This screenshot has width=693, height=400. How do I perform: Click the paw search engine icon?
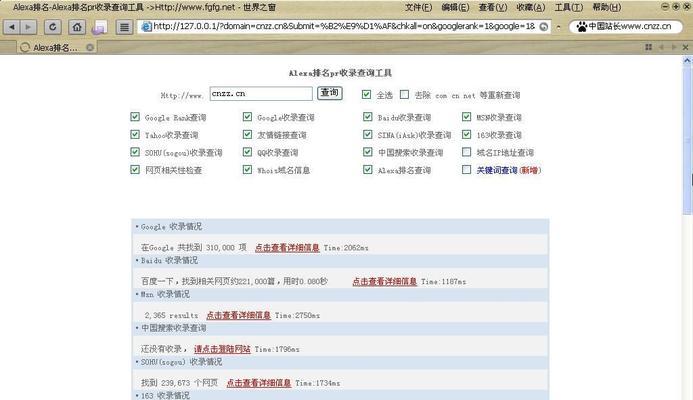pos(581,27)
